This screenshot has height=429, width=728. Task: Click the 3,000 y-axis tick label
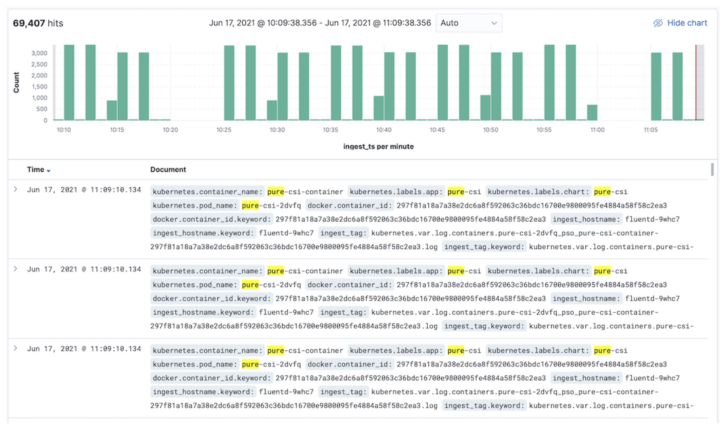coord(39,53)
